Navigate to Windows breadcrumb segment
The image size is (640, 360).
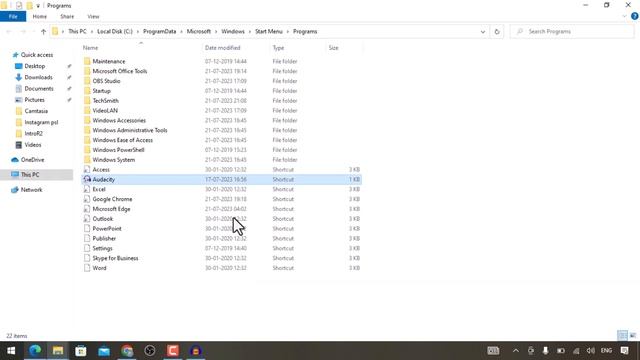[x=233, y=31]
